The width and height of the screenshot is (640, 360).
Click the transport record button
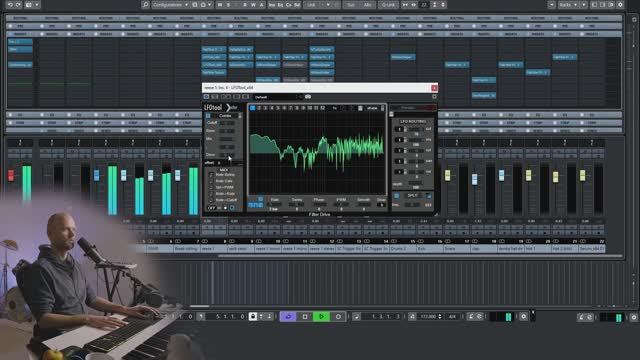point(338,317)
